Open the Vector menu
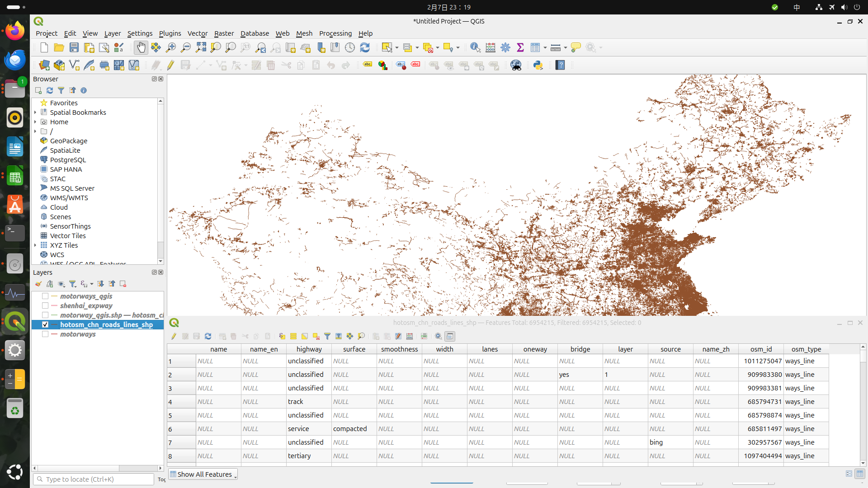Viewport: 868px width, 488px height. pyautogui.click(x=198, y=33)
